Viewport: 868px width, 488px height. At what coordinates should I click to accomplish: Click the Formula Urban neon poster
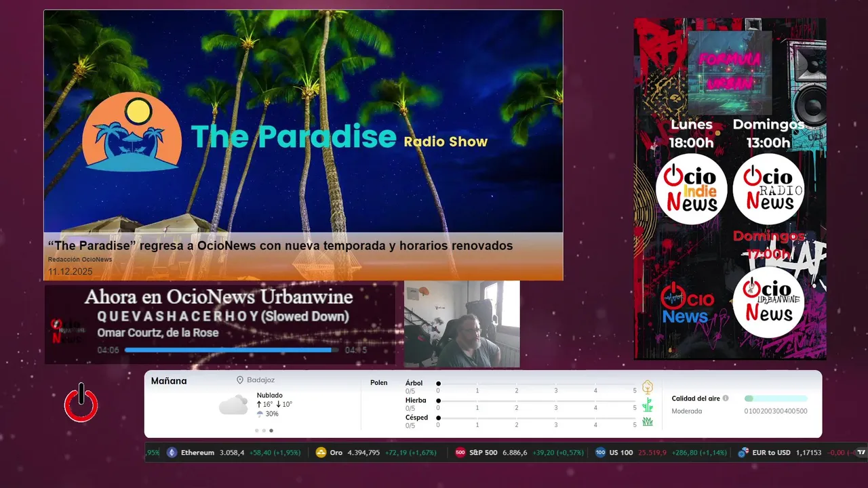[x=730, y=72]
